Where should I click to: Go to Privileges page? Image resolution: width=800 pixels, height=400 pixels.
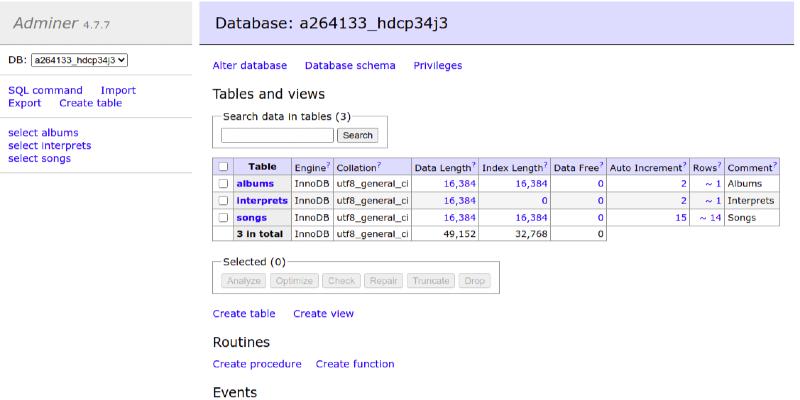pos(437,65)
